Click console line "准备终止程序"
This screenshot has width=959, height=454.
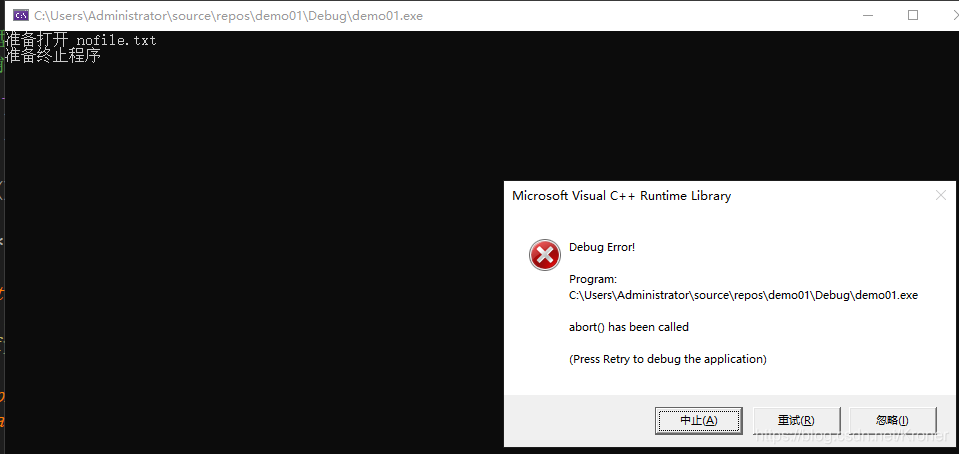coord(53,56)
